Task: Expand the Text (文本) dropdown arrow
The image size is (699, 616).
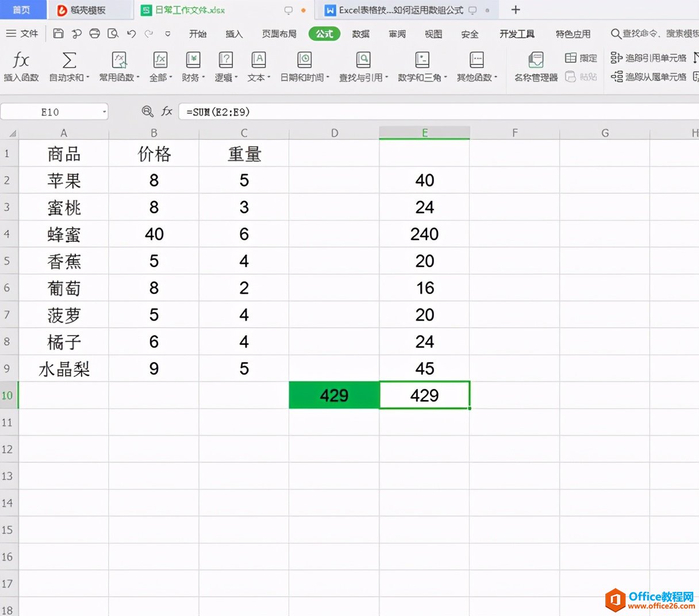Action: point(269,78)
